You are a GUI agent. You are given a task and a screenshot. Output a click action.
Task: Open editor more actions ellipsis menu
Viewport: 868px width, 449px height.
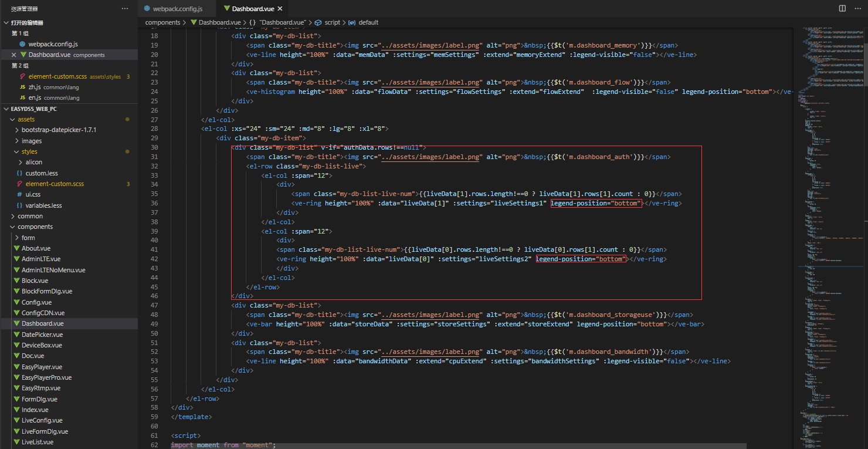(859, 8)
